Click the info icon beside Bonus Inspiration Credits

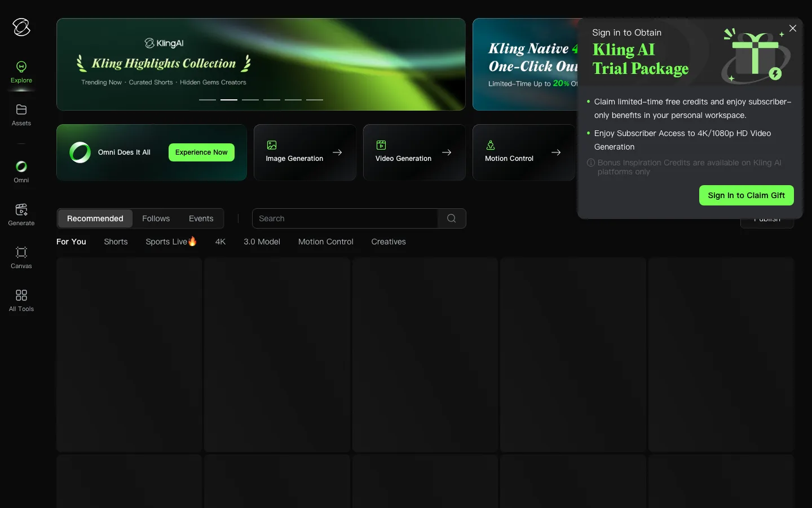tap(591, 163)
